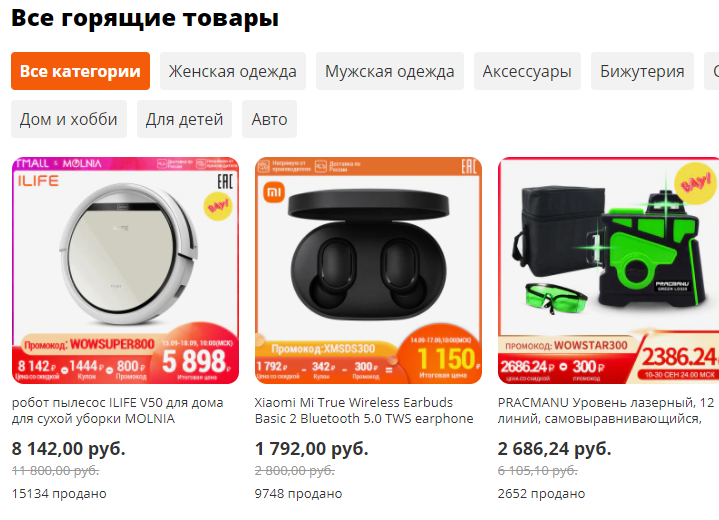The height and width of the screenshot is (520, 719).
Task: Click the Tmall Molnia banner logo
Action: (x=58, y=164)
